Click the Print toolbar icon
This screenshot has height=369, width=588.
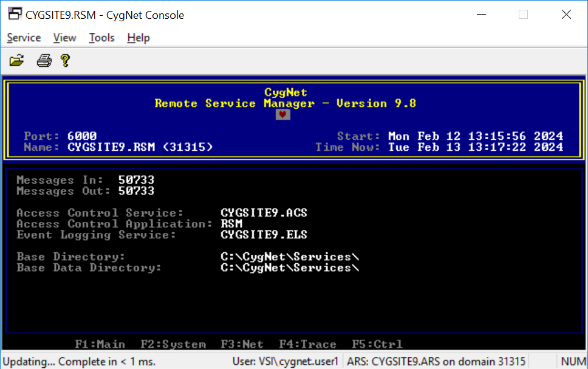pos(44,60)
